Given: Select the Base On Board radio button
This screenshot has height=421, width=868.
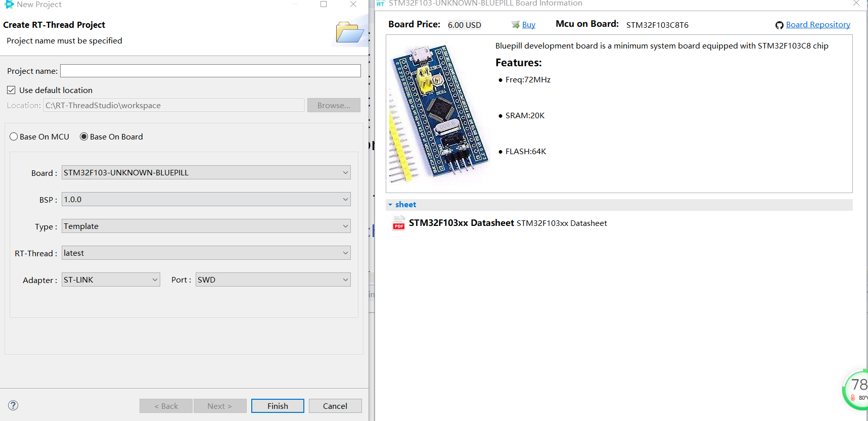Looking at the screenshot, I should [84, 136].
